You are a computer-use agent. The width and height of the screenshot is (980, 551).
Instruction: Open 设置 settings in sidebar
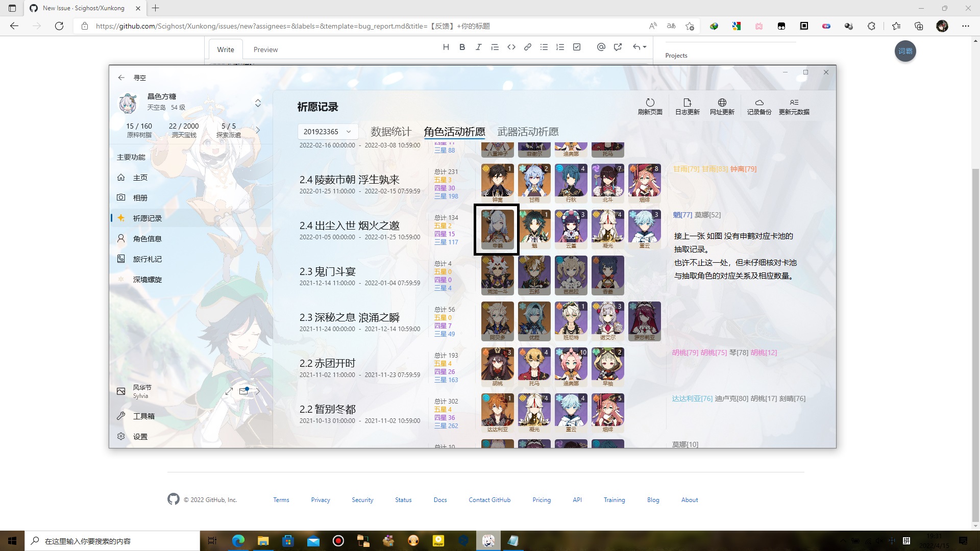[x=190, y=437]
